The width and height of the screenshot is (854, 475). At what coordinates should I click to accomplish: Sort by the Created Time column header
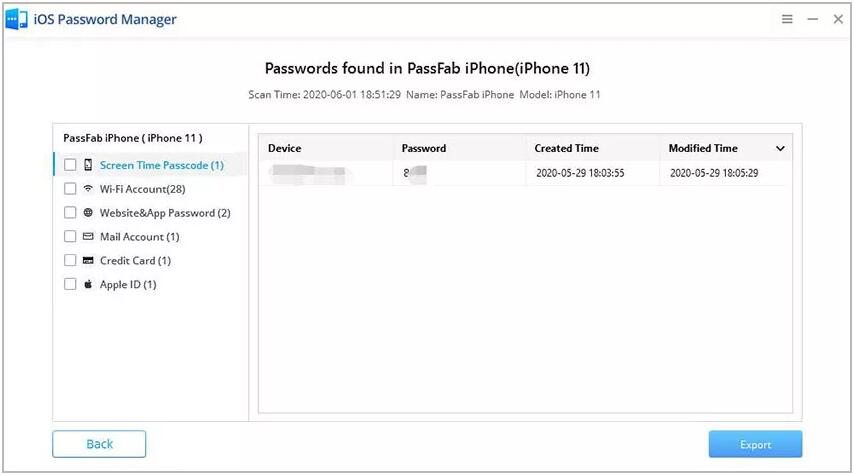coord(566,149)
